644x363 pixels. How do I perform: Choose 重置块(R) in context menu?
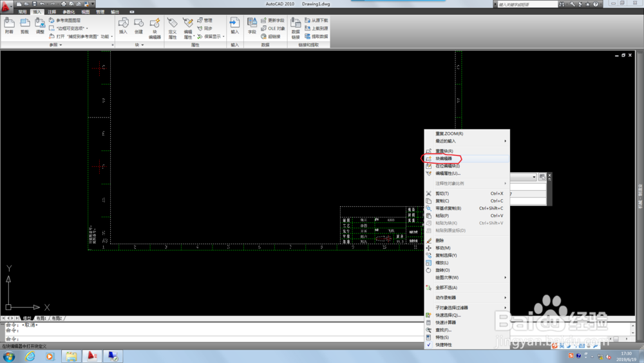pos(467,152)
